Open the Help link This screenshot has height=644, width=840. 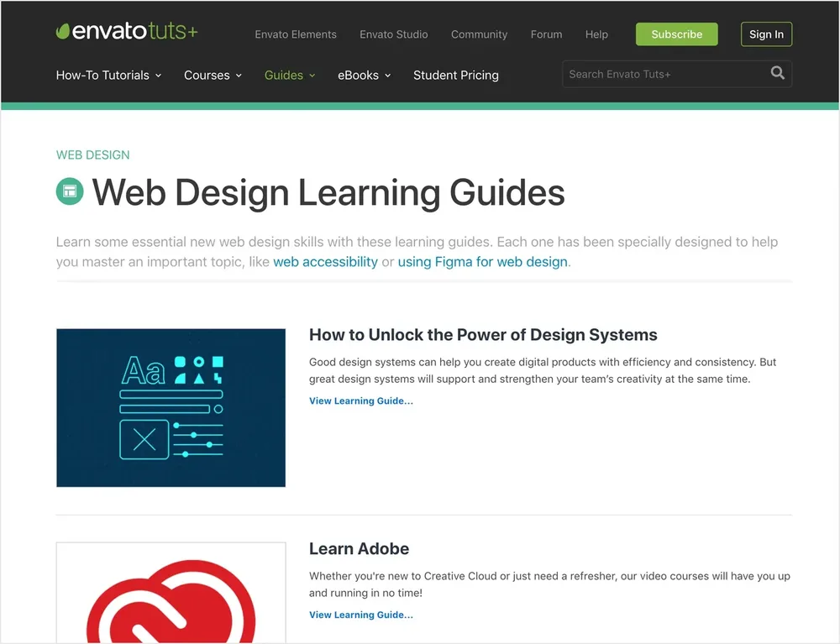(x=596, y=34)
